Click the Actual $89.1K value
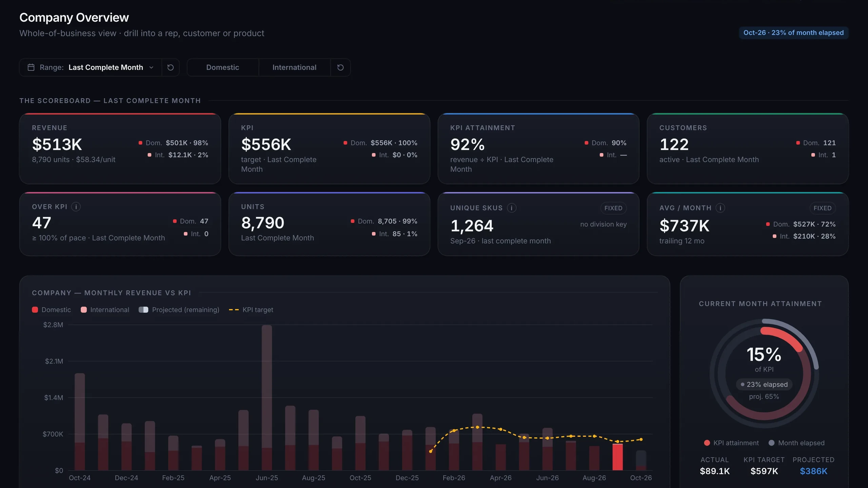This screenshot has width=868, height=488. [x=715, y=471]
